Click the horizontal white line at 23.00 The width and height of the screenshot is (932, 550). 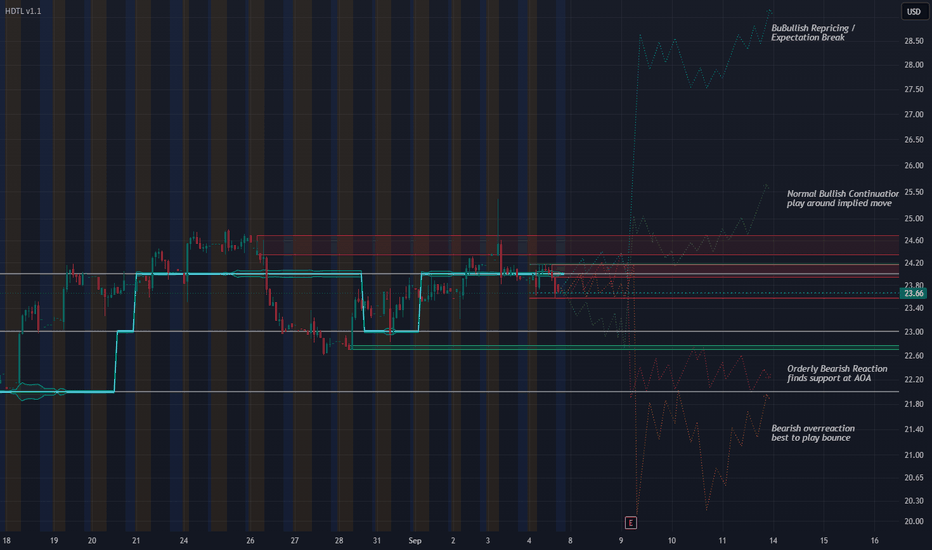tap(449, 331)
